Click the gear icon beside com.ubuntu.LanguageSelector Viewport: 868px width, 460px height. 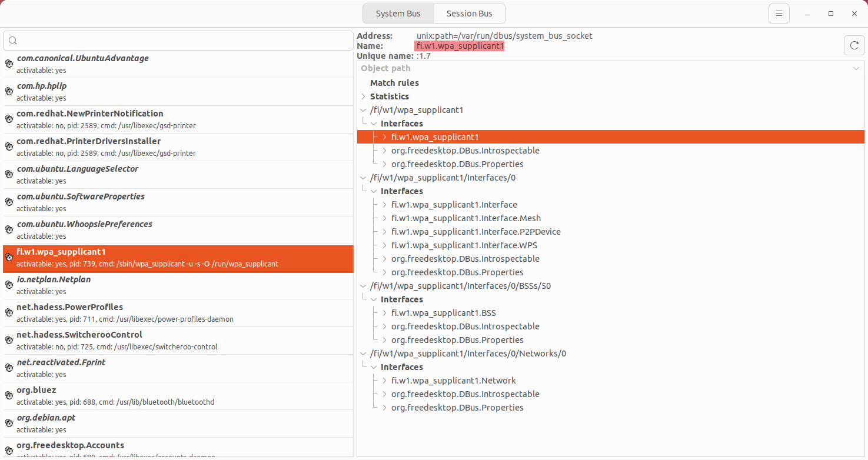[9, 174]
